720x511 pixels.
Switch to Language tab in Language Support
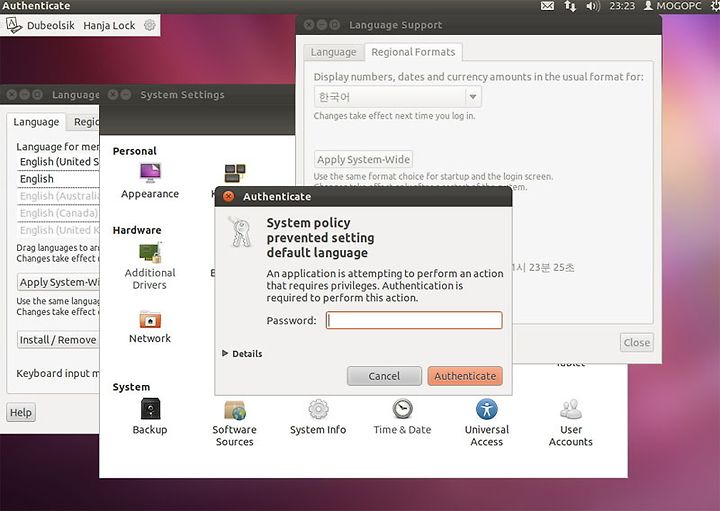(x=333, y=52)
